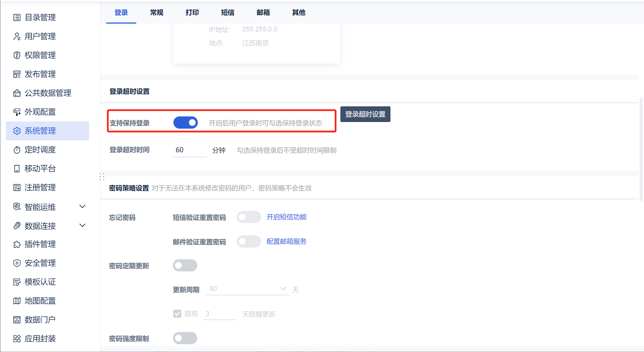Screen dimensions: 644x352
Task: Open the 更新周期 dropdown
Action: (x=248, y=289)
